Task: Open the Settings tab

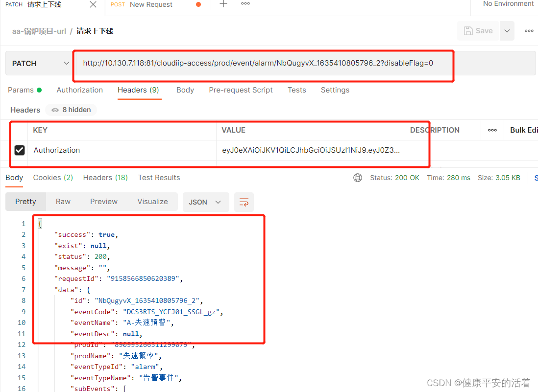Action: pos(335,90)
